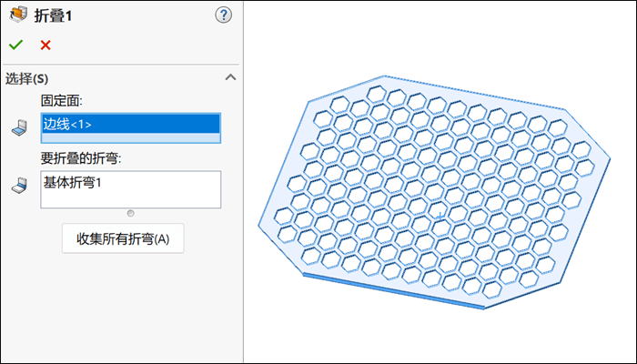Select the dotted top edge of the plate
The image size is (637, 364).
tap(474, 92)
